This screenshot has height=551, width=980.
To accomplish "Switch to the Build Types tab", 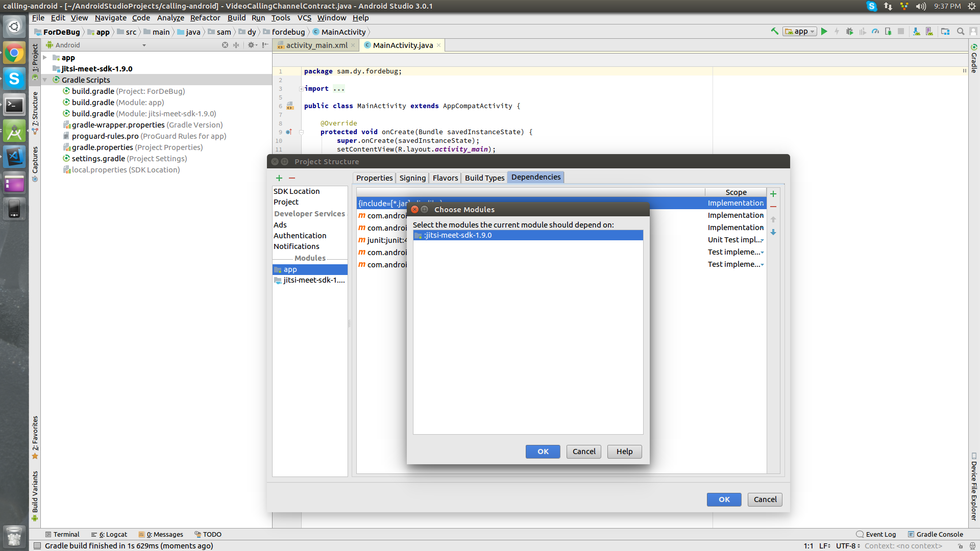I will click(484, 178).
